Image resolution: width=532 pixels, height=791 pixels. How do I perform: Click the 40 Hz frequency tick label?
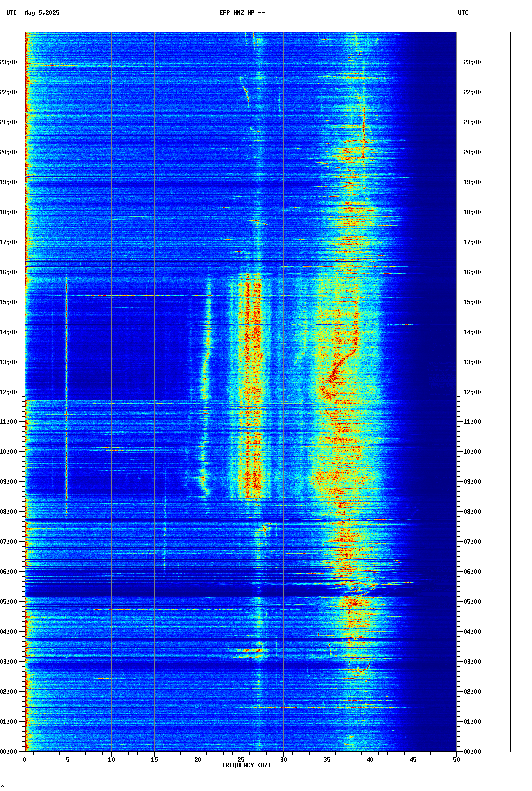click(370, 760)
